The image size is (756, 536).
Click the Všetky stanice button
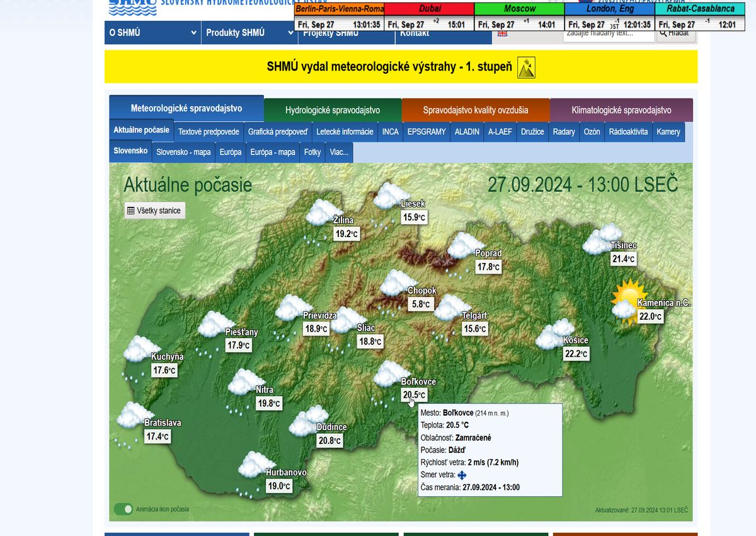point(154,211)
